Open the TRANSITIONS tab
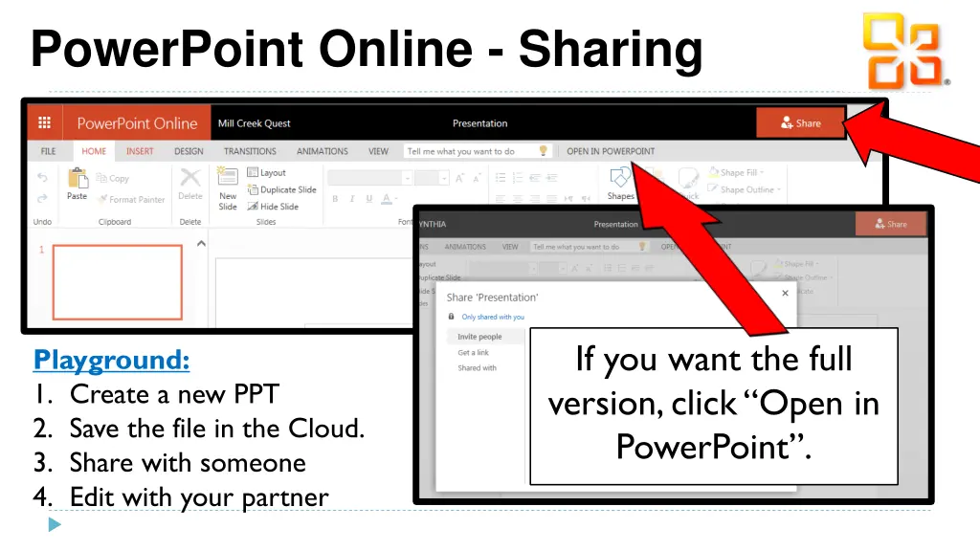The height and width of the screenshot is (551, 980). point(250,151)
